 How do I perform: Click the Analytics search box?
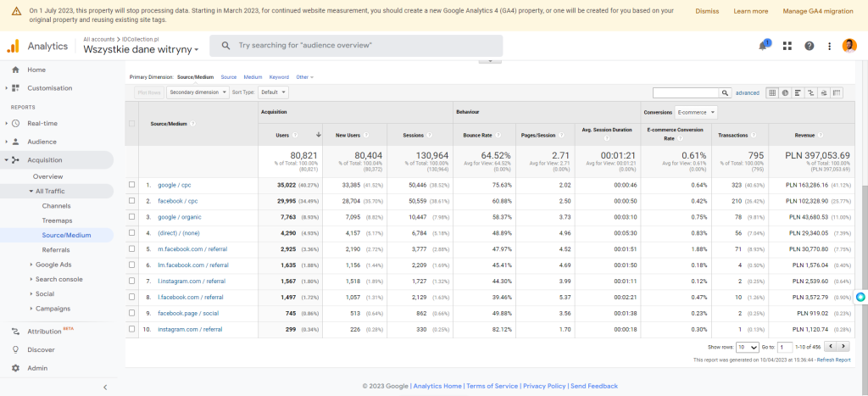356,46
